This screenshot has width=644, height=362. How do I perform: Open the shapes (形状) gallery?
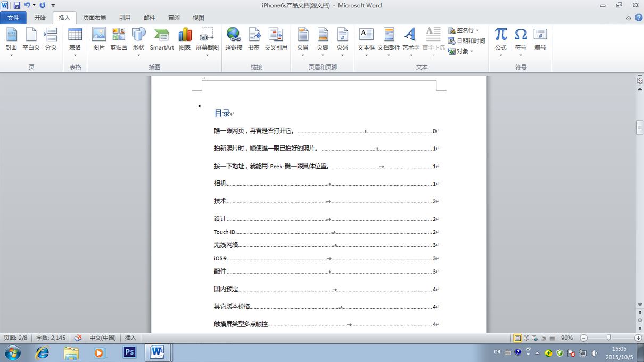click(x=138, y=42)
